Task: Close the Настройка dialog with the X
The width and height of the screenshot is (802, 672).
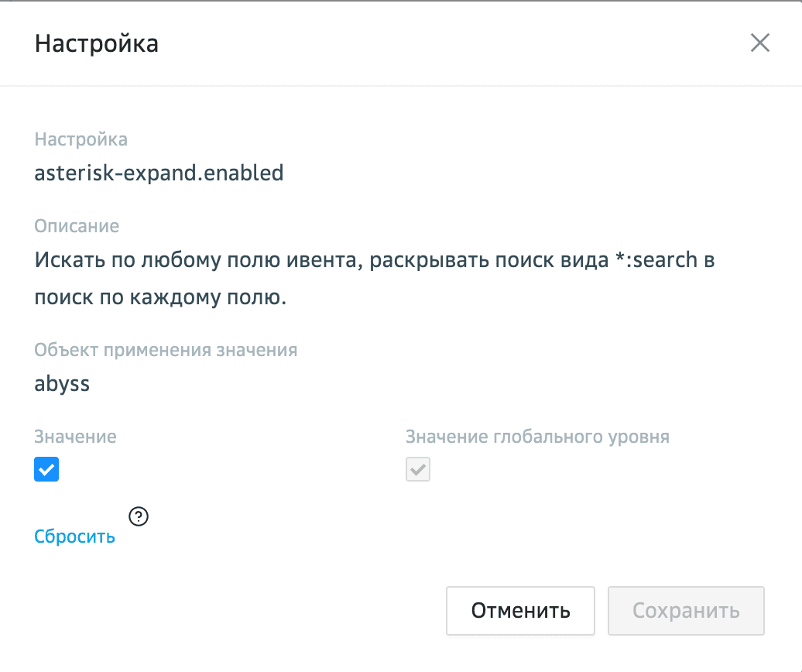Action: pos(759,43)
